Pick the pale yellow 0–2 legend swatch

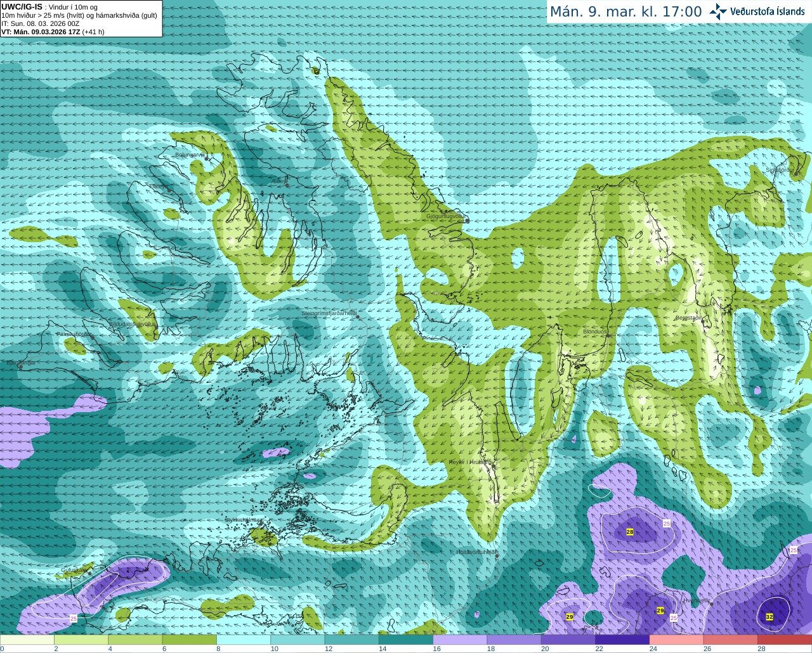point(27,640)
